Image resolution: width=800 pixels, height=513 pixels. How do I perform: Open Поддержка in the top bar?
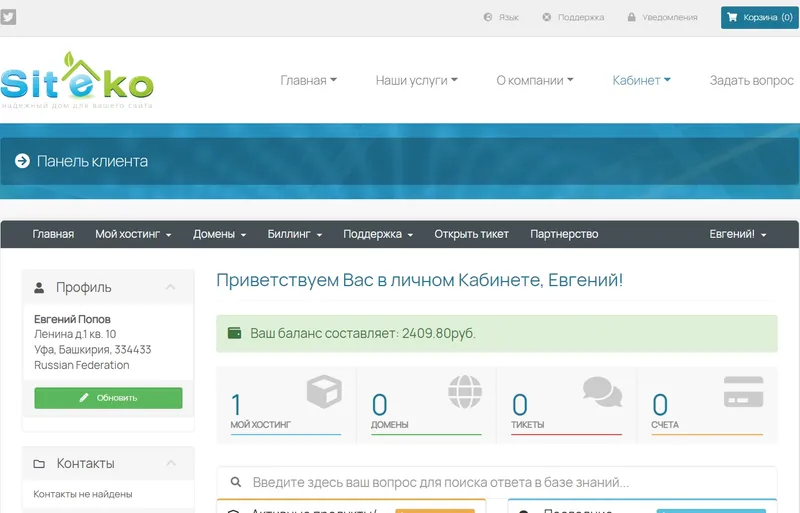[573, 17]
